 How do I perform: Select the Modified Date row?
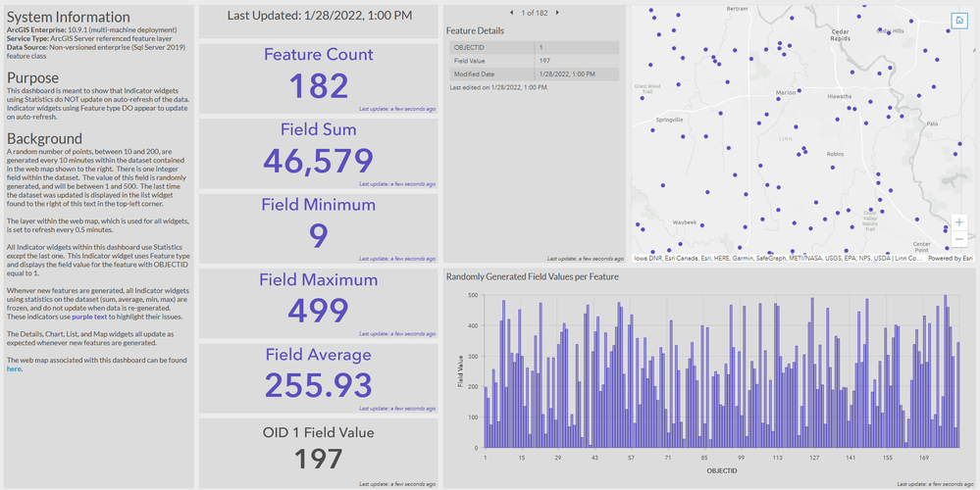click(x=535, y=74)
